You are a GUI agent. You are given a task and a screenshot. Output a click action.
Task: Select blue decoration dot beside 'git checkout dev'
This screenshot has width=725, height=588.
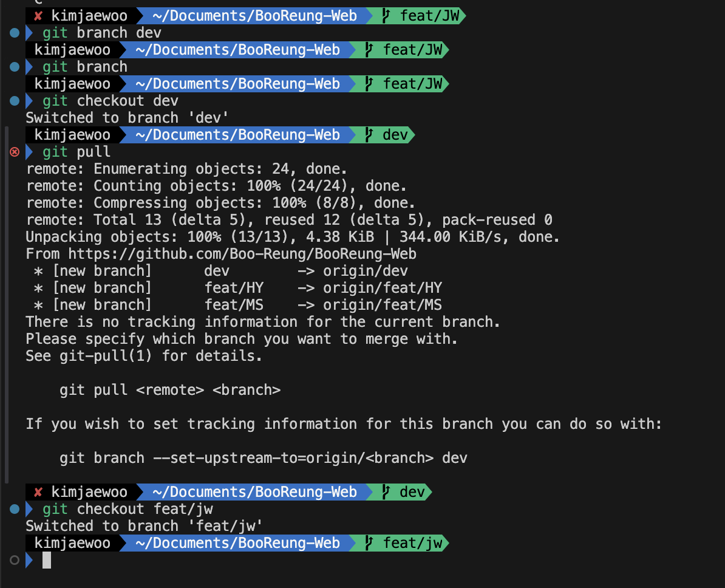[15, 101]
